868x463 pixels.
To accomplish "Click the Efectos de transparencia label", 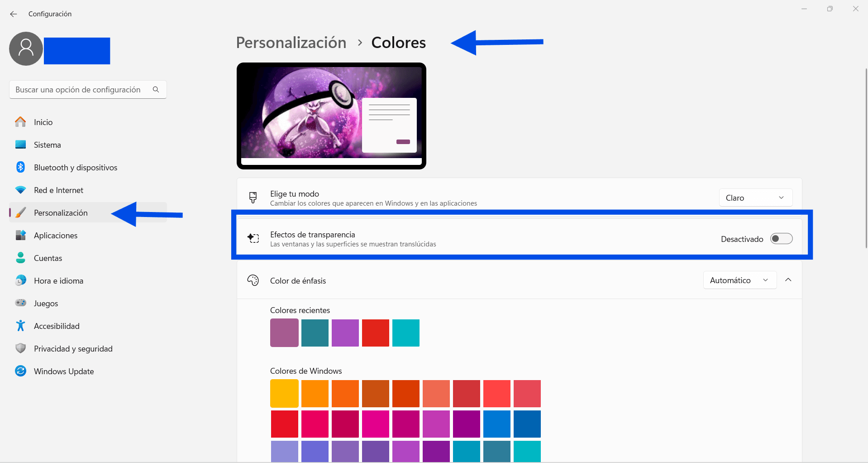I will (313, 235).
